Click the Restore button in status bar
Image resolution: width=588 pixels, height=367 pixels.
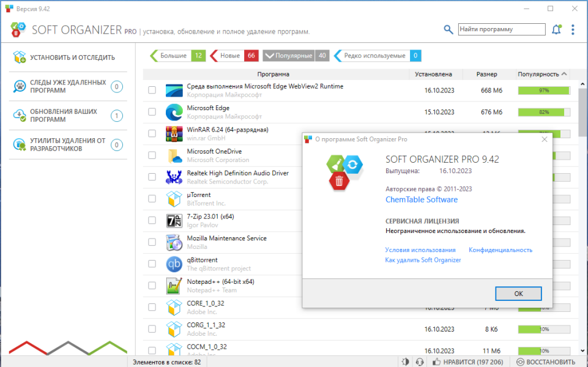click(x=546, y=361)
